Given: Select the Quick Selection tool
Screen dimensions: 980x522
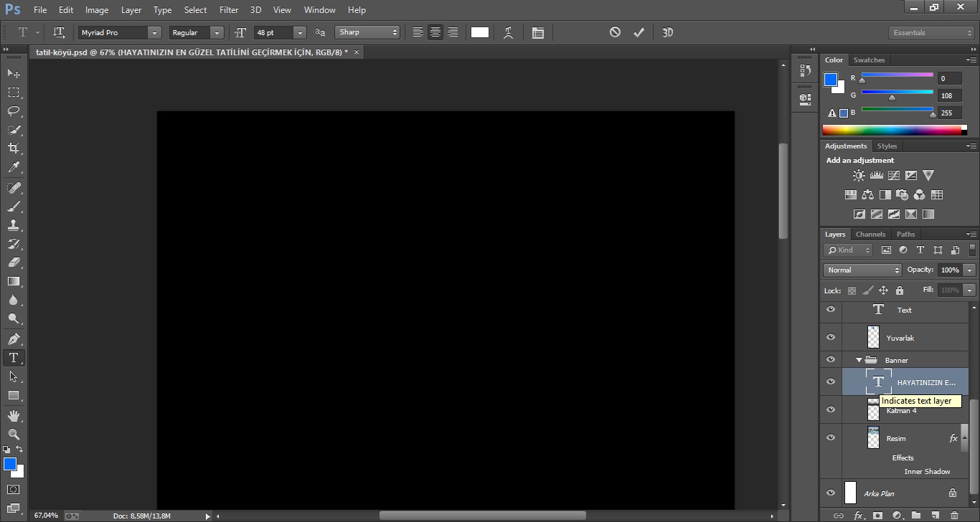Looking at the screenshot, I should [14, 130].
